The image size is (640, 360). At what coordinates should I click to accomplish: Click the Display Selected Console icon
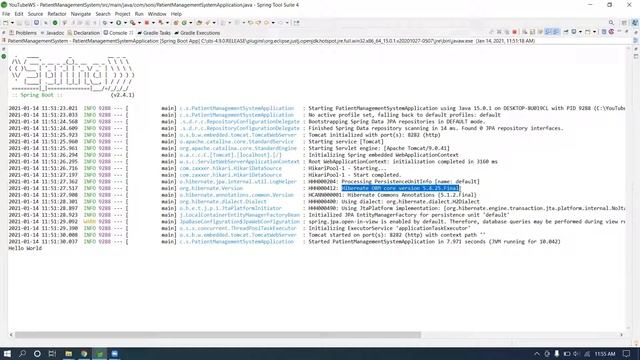coord(573,32)
